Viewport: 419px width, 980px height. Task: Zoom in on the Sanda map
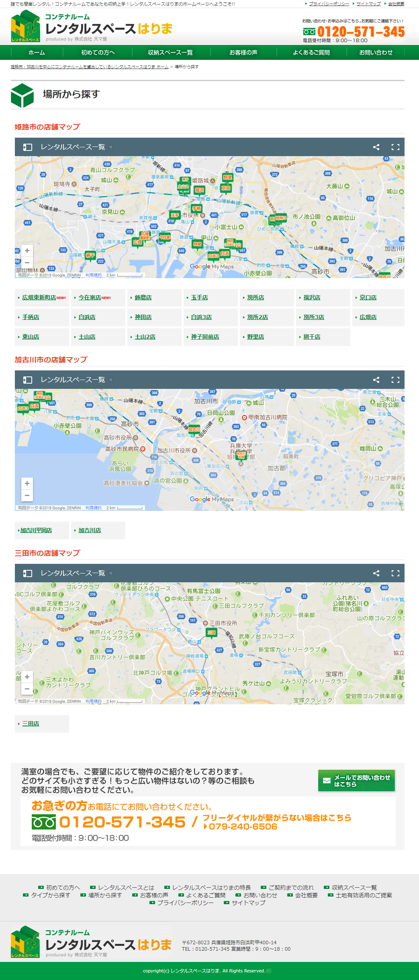[27, 677]
